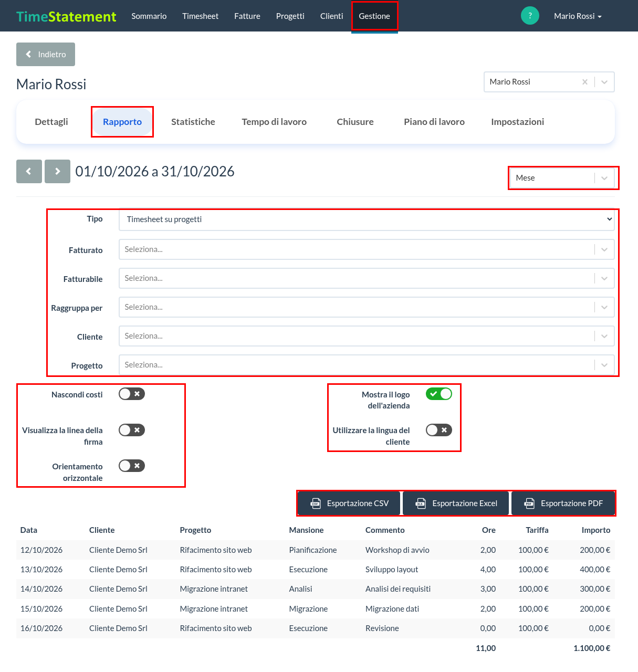The height and width of the screenshot is (672, 638).
Task: Click the Indietro back button
Action: coord(46,55)
